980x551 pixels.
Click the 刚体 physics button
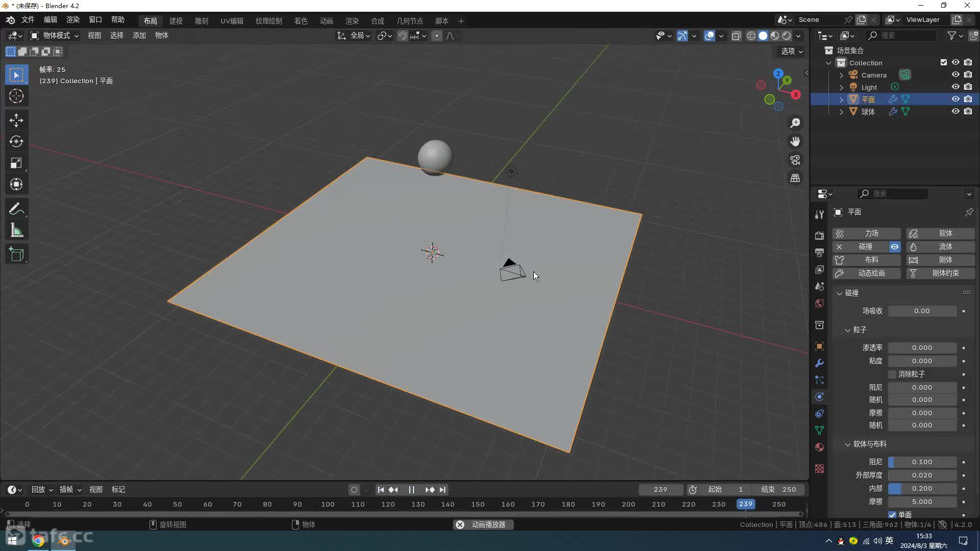tap(940, 260)
